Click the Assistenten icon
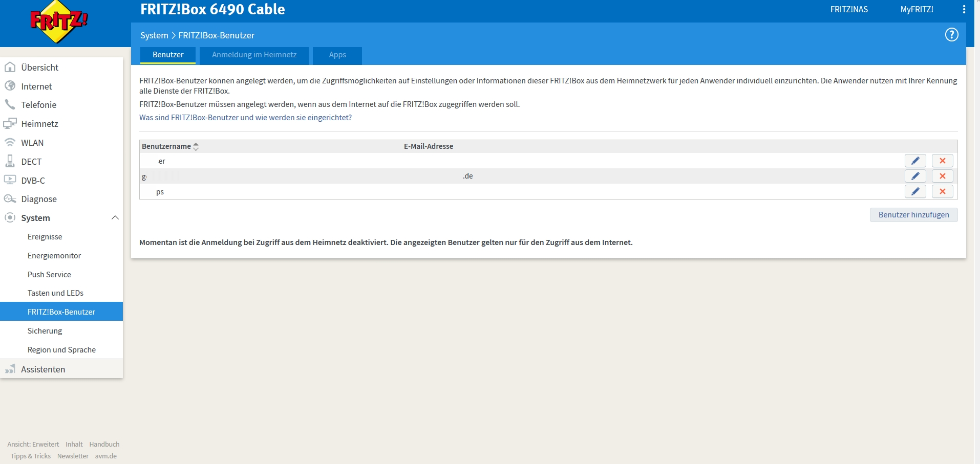Viewport: 980px width, 464px height. pos(10,369)
